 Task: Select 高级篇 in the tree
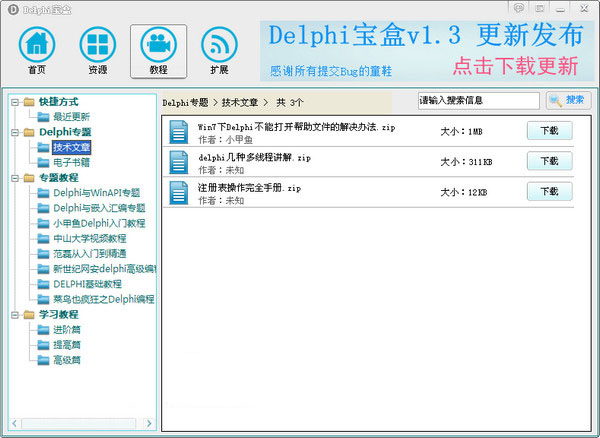tap(67, 360)
